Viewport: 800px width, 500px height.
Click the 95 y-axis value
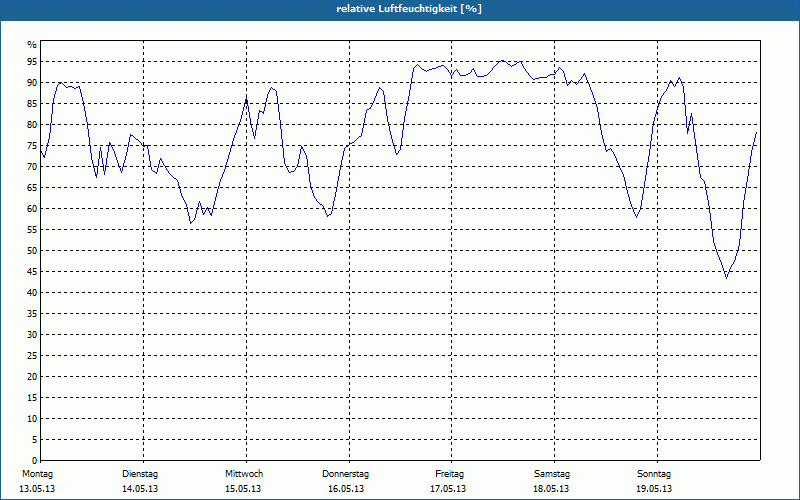point(32,62)
